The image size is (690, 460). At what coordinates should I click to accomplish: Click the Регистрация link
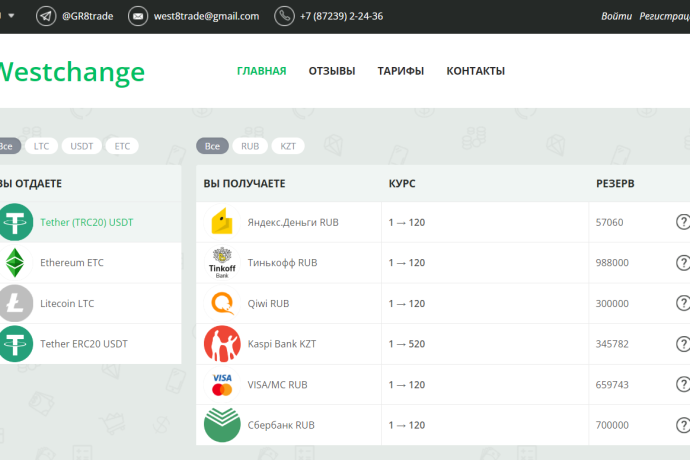664,16
